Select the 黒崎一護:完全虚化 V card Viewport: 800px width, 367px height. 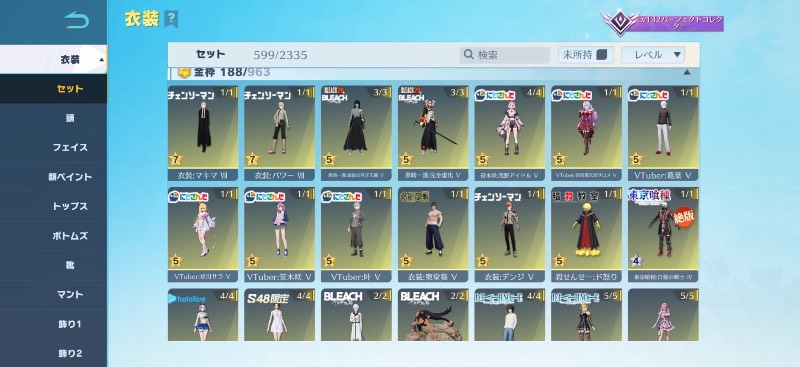[433, 133]
